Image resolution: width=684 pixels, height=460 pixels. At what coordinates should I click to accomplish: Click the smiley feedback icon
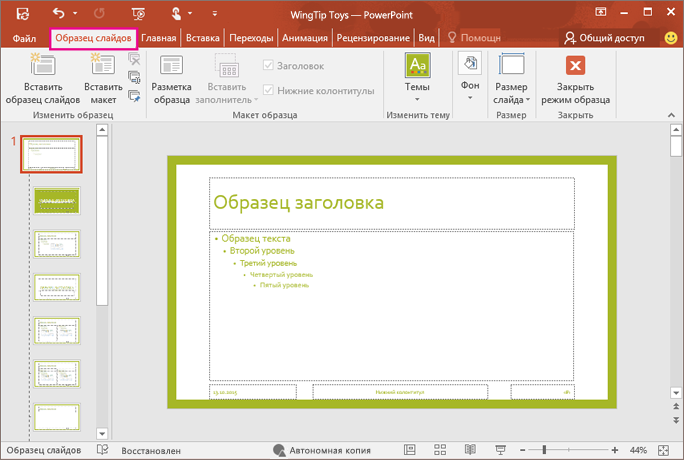click(670, 38)
